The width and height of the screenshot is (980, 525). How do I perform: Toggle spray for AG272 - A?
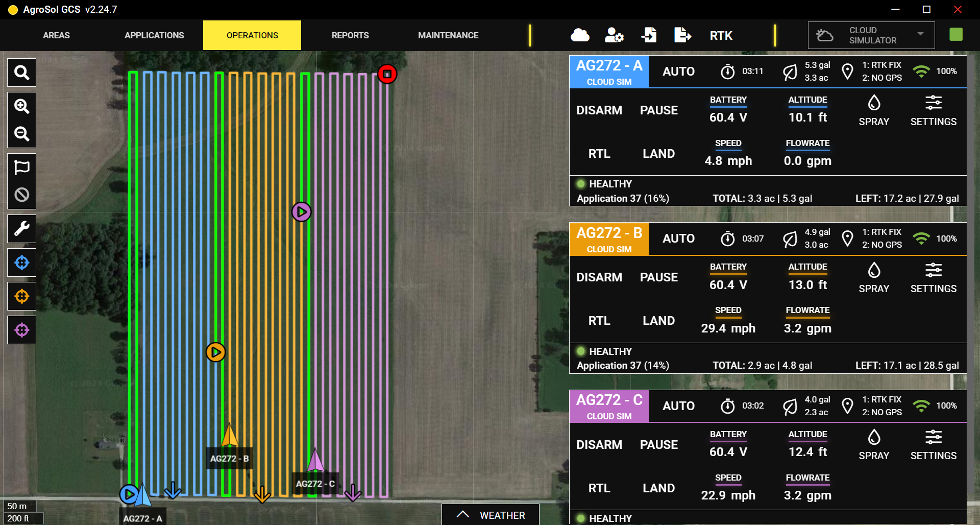874,110
